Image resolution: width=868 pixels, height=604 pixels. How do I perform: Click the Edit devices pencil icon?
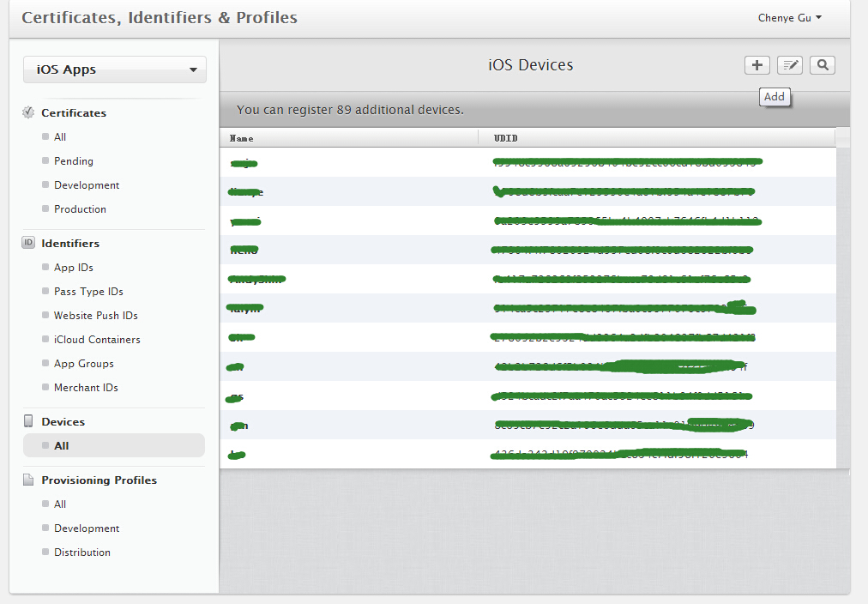(x=790, y=65)
